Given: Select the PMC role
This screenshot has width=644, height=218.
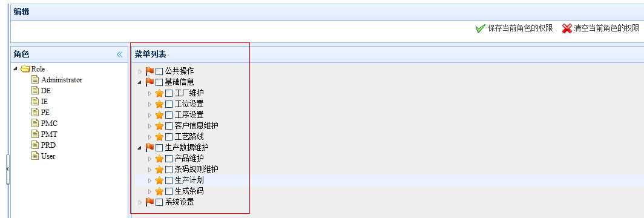Looking at the screenshot, I should [x=49, y=123].
